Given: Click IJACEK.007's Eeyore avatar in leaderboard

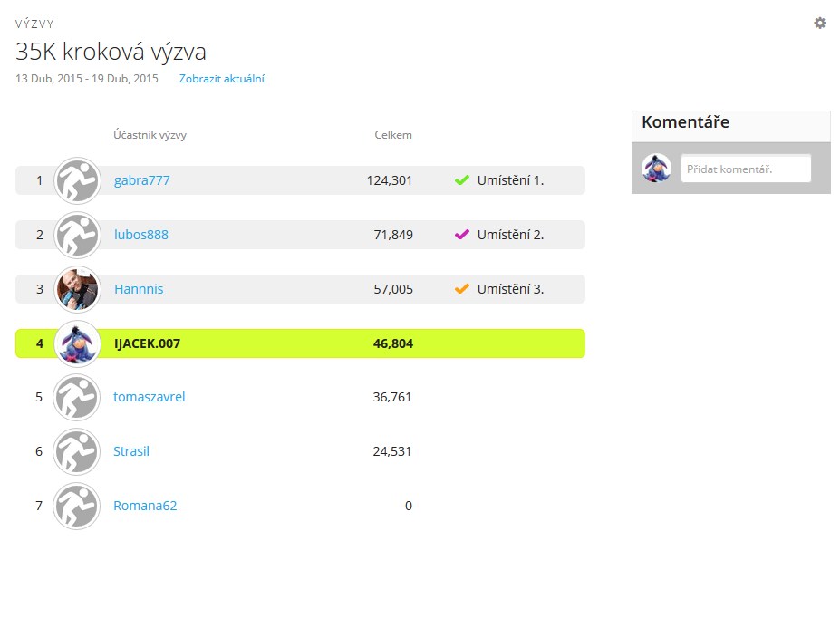Looking at the screenshot, I should coord(77,343).
